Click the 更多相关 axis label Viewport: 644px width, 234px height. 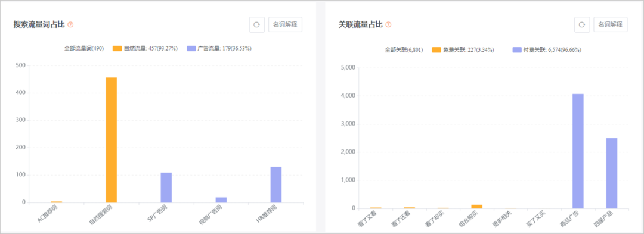tap(501, 219)
